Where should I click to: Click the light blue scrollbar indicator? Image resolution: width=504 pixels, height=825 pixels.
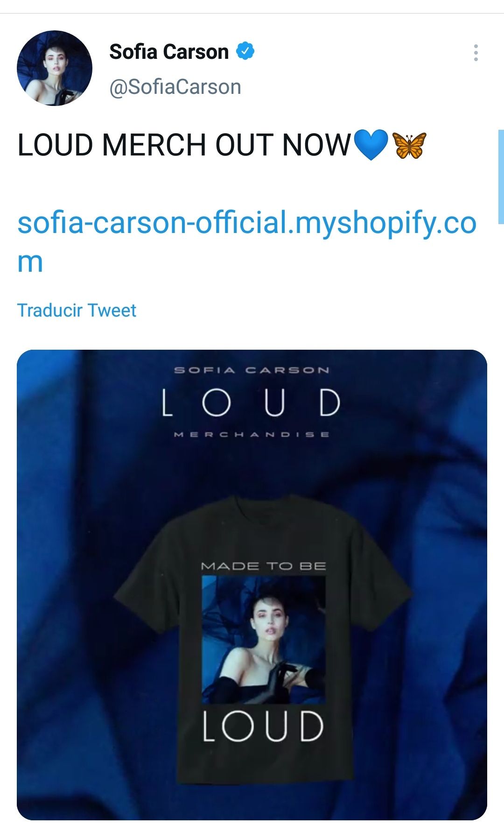[x=501, y=177]
